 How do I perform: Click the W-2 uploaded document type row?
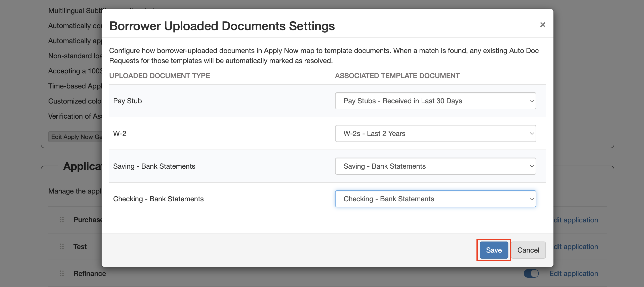coord(120,133)
